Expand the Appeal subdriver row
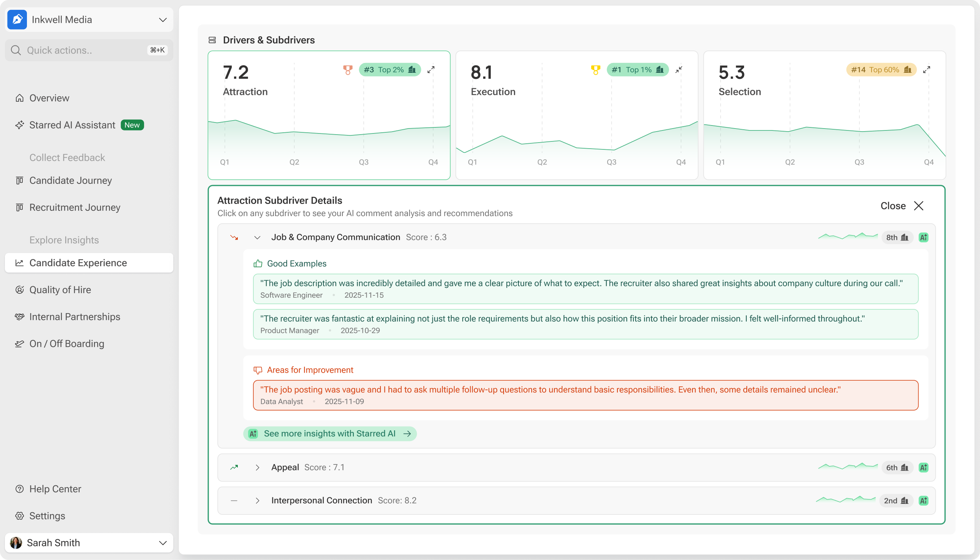The image size is (980, 560). tap(257, 467)
